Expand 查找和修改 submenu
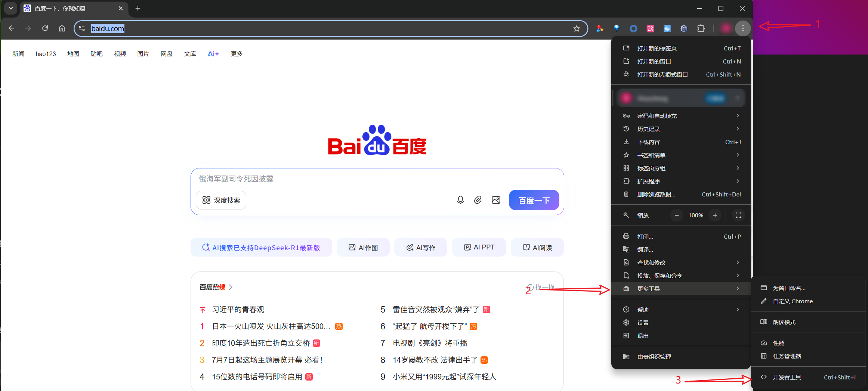This screenshot has width=868, height=391. tap(681, 263)
